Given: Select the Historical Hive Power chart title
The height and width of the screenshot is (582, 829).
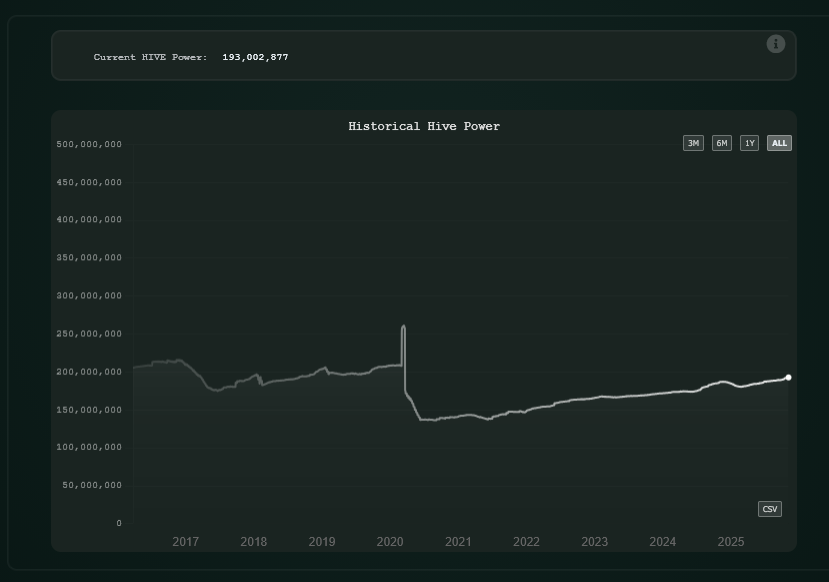Looking at the screenshot, I should point(424,126).
